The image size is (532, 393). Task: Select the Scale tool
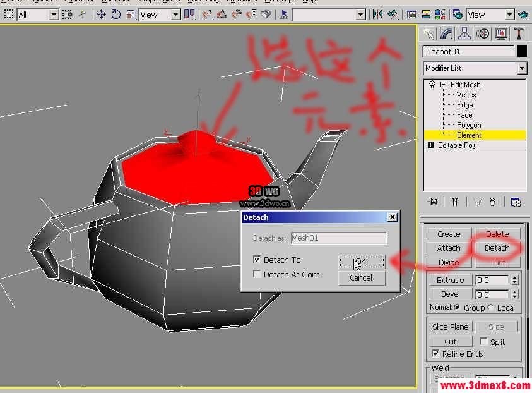(131, 15)
